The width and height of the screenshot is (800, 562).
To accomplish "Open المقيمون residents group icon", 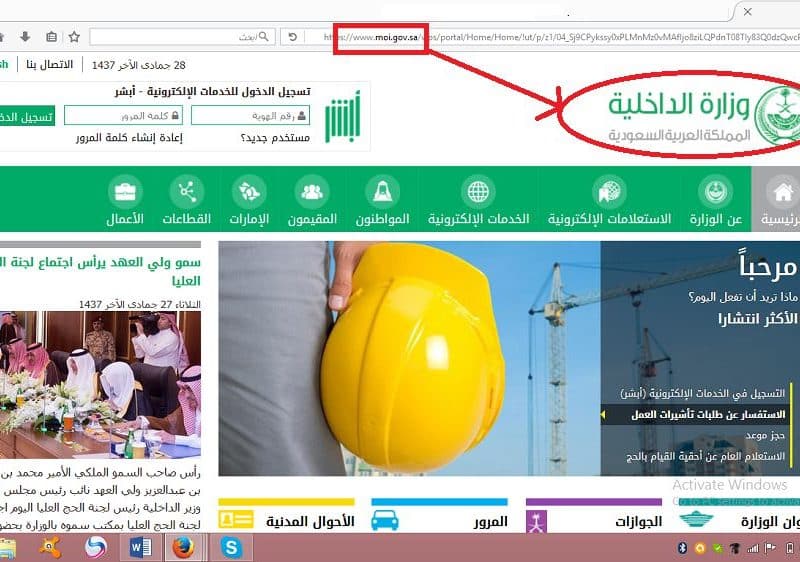I will click(x=312, y=192).
